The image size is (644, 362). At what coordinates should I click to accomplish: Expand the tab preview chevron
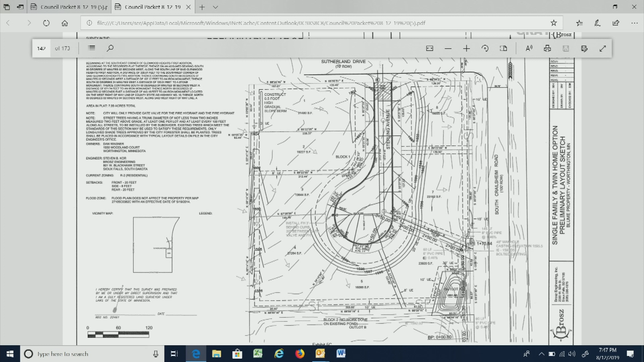[x=216, y=7]
